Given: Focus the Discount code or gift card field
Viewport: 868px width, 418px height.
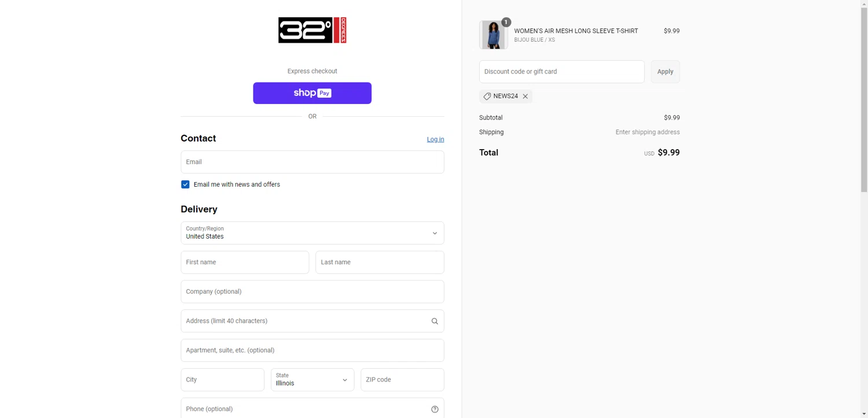Looking at the screenshot, I should [x=561, y=72].
